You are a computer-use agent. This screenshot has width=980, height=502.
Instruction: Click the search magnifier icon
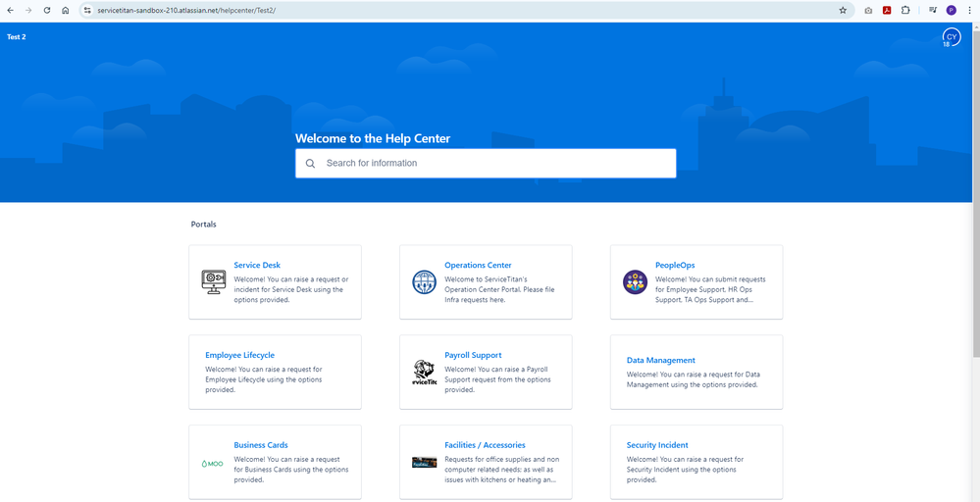[x=310, y=164]
